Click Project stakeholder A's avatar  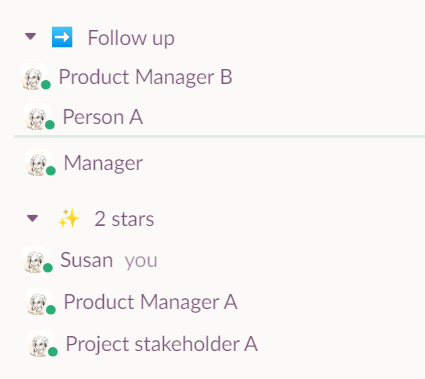click(40, 344)
